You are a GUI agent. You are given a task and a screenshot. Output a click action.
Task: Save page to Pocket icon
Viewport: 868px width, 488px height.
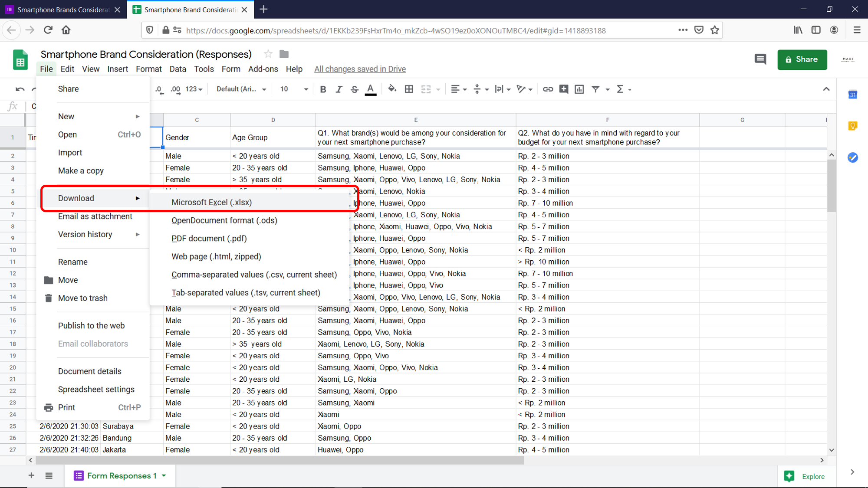click(x=699, y=30)
